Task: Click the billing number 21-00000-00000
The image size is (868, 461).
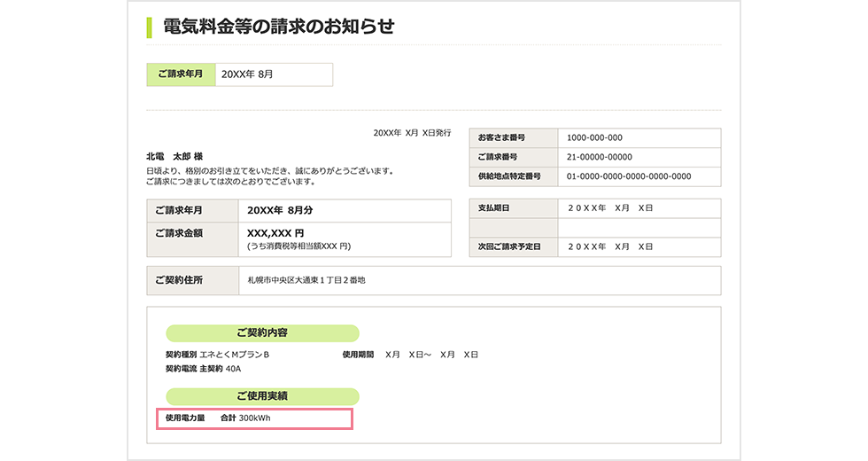Action: [600, 157]
